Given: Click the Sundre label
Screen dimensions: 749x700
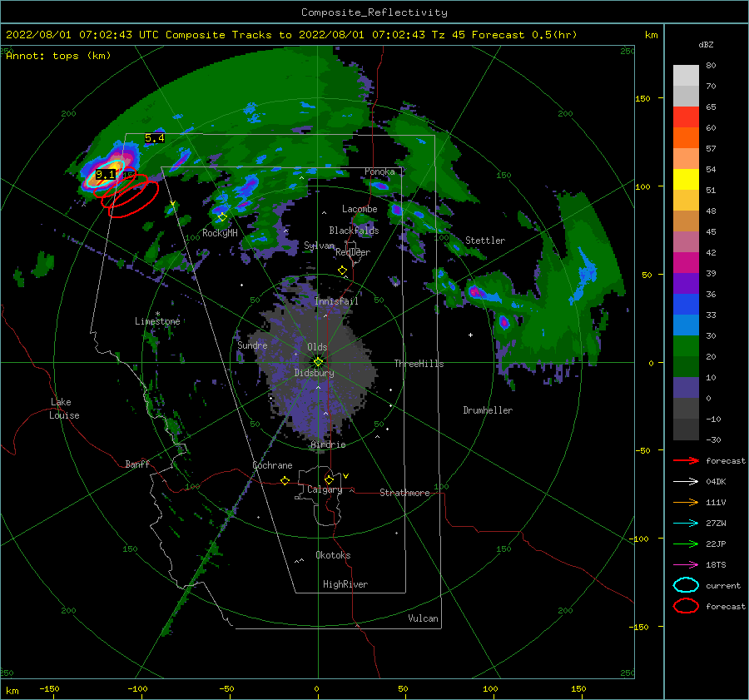Looking at the screenshot, I should tap(252, 345).
